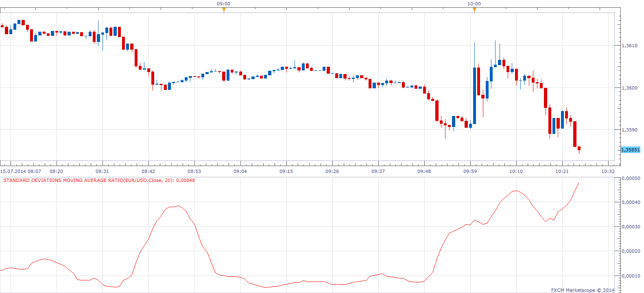Click the tall blue candle at 09:59
The height and width of the screenshot is (293, 644).
(474, 96)
